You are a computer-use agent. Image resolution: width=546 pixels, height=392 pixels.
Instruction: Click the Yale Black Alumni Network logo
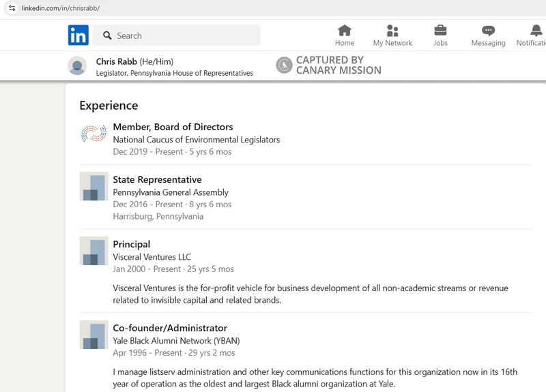point(94,335)
